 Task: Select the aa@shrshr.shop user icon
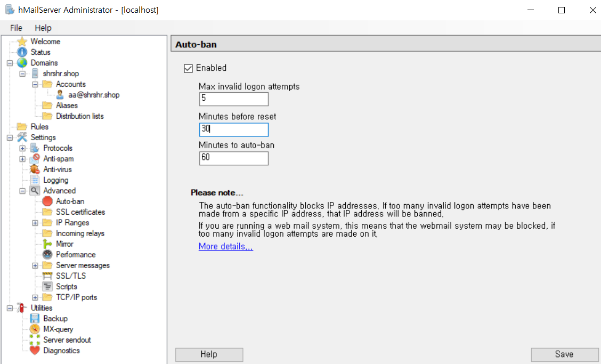click(x=60, y=95)
